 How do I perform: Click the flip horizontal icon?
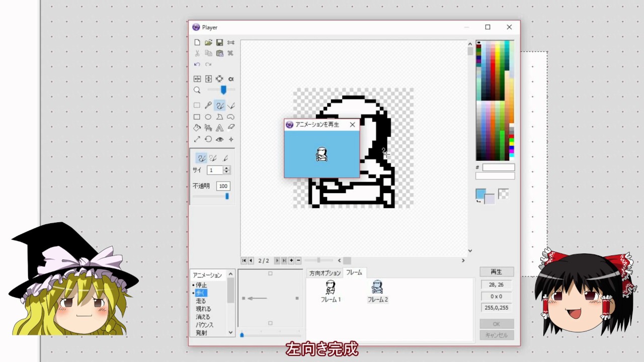[x=197, y=79]
